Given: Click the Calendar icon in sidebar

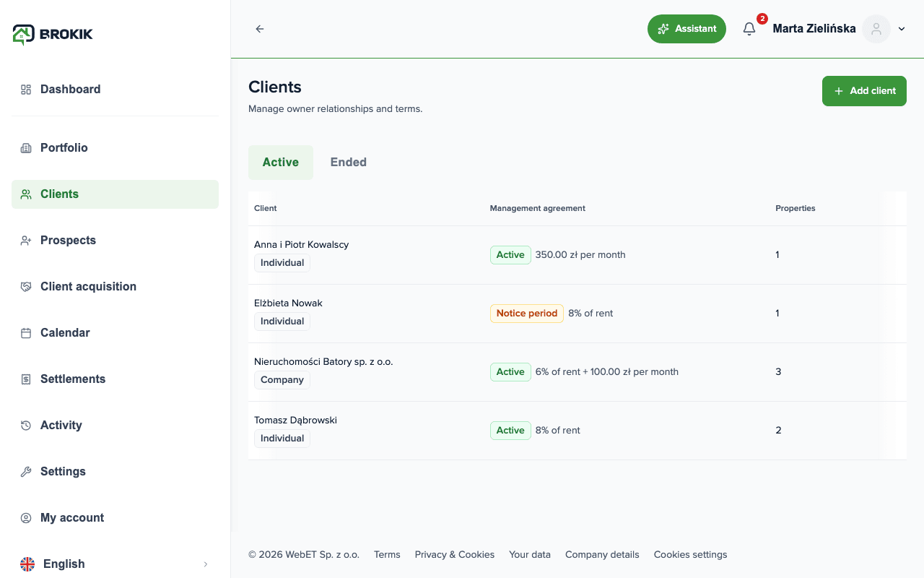Looking at the screenshot, I should click(26, 333).
